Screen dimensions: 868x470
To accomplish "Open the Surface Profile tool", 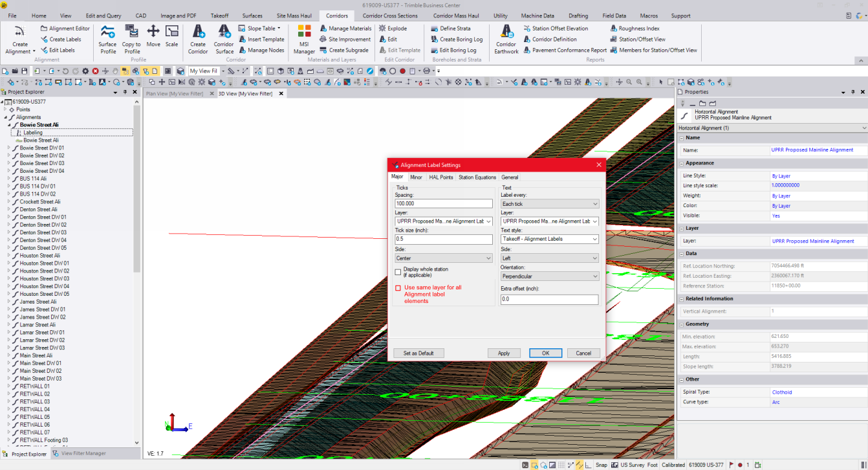I will click(x=107, y=39).
